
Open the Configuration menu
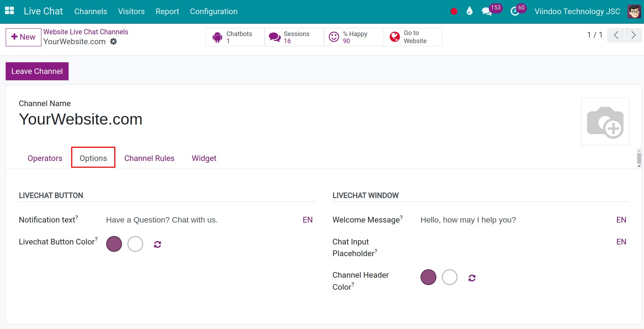214,11
